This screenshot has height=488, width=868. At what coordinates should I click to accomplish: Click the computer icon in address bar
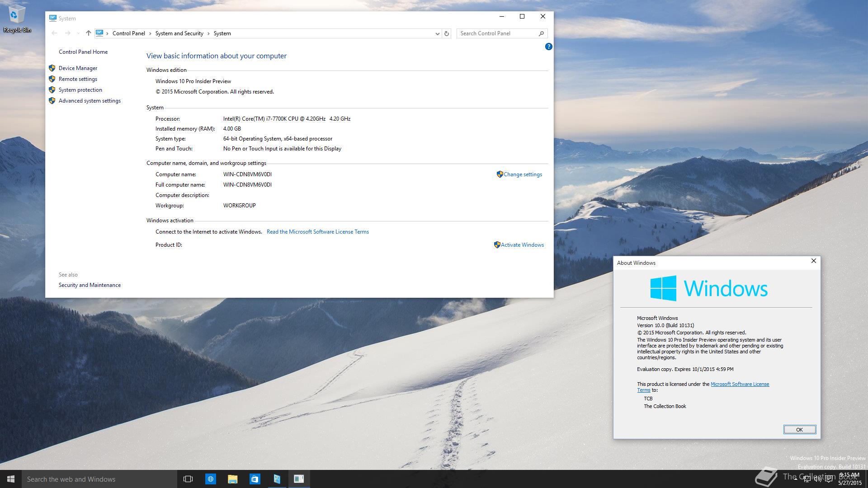coord(99,33)
